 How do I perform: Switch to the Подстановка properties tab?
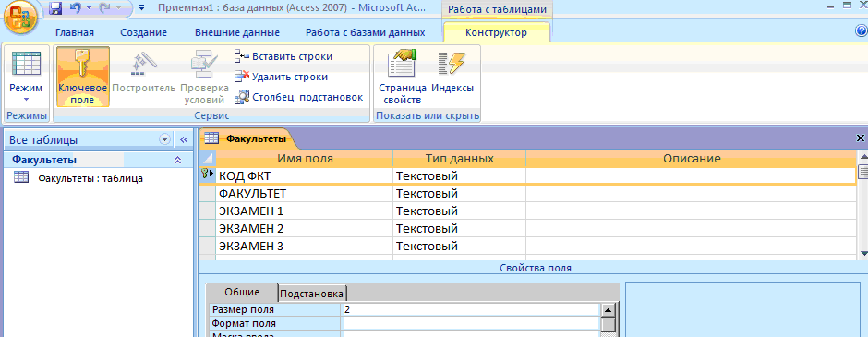pyautogui.click(x=312, y=294)
